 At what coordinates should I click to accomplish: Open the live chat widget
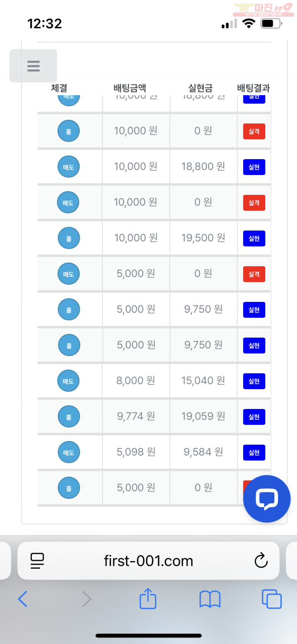pyautogui.click(x=266, y=499)
